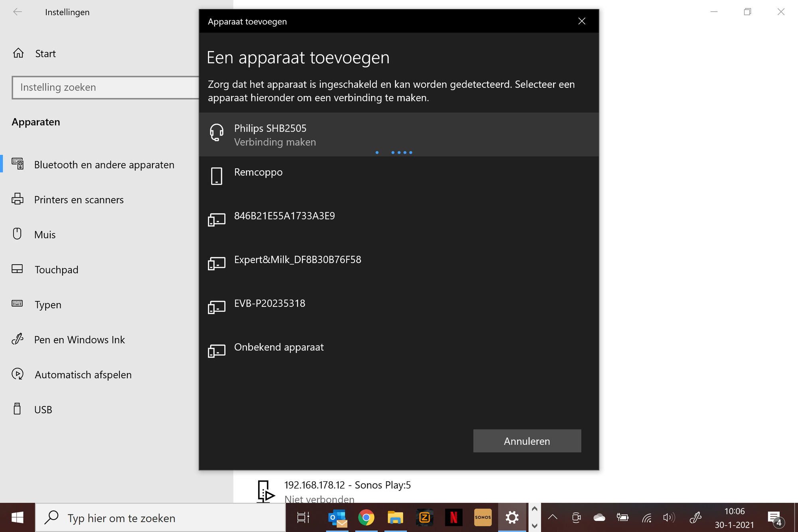The height and width of the screenshot is (532, 798).
Task: Open Task View from the taskbar
Action: click(x=303, y=518)
